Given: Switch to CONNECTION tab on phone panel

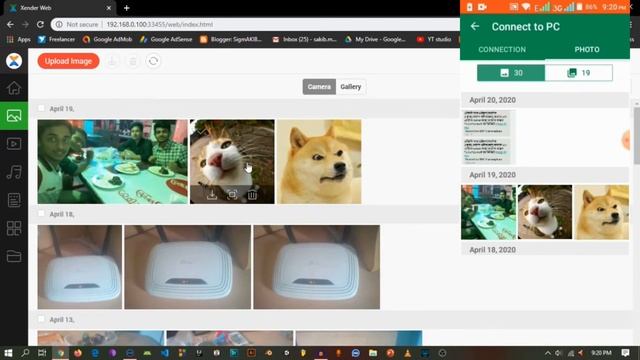Looking at the screenshot, I should [x=502, y=49].
